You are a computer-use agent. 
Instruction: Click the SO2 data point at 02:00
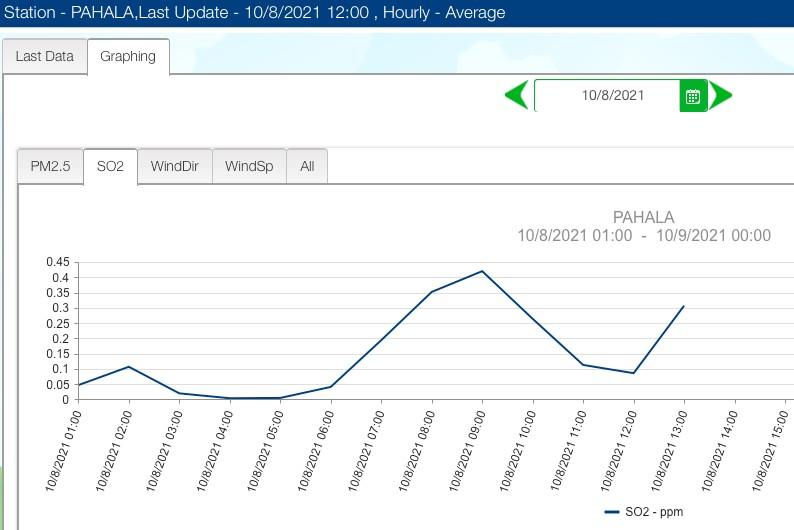click(x=129, y=367)
